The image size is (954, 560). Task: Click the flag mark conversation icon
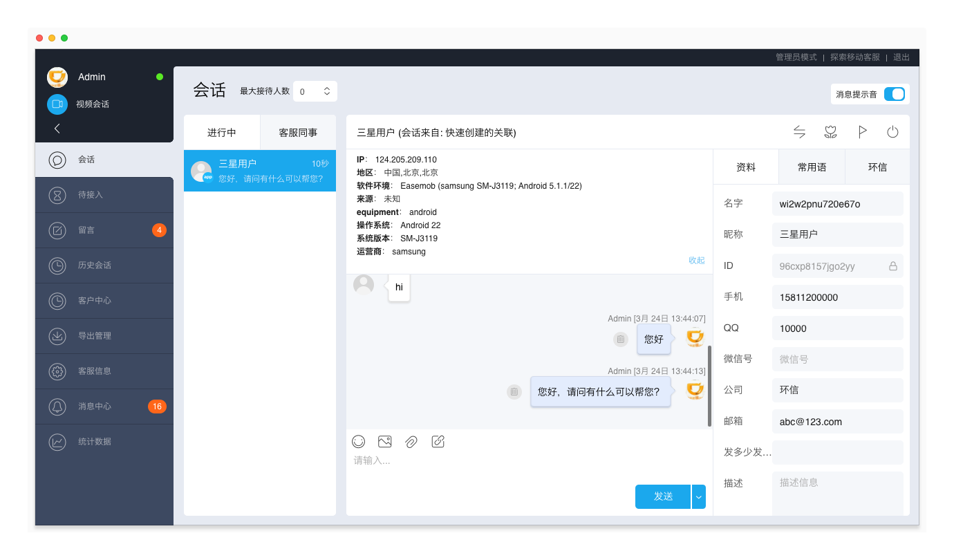862,132
